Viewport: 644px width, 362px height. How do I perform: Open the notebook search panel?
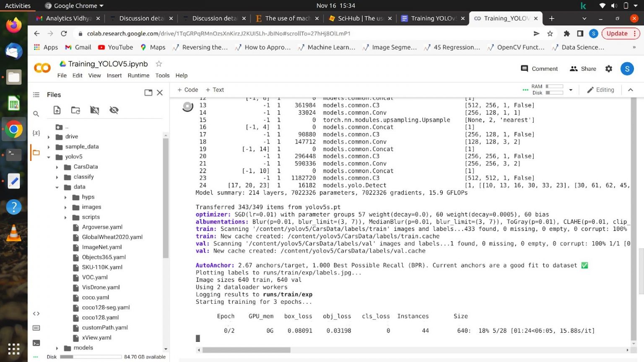tap(36, 114)
